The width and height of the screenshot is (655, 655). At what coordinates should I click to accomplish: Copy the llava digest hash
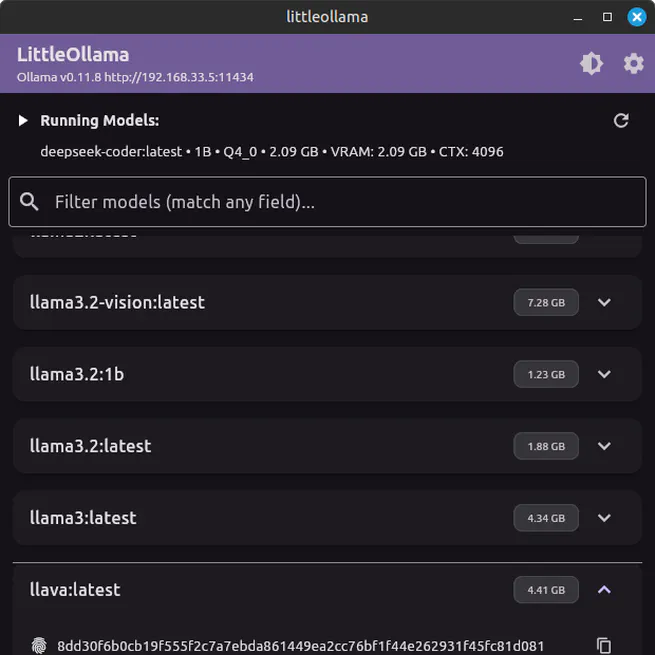603,646
